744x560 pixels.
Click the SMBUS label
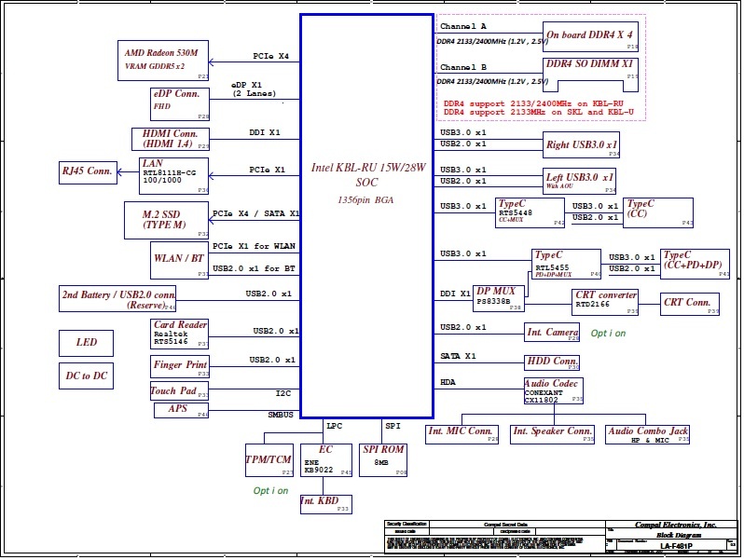click(x=281, y=415)
